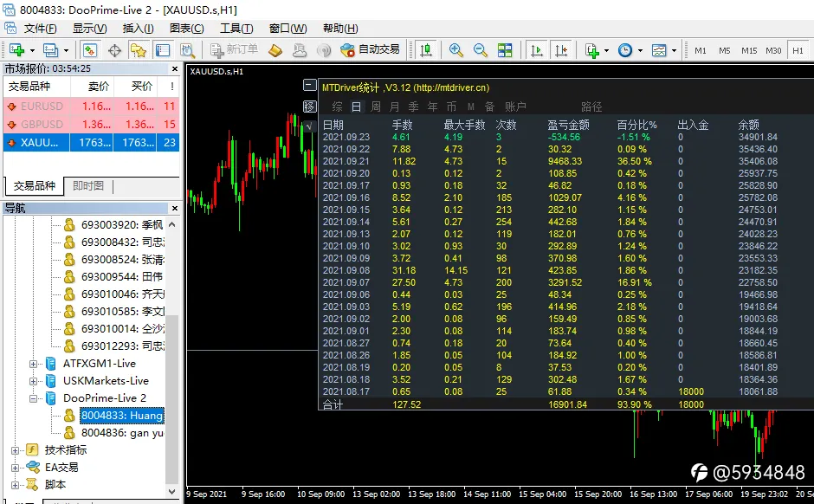Click the signals broadcast icon
This screenshot has height=504, width=814.
pos(324,50)
